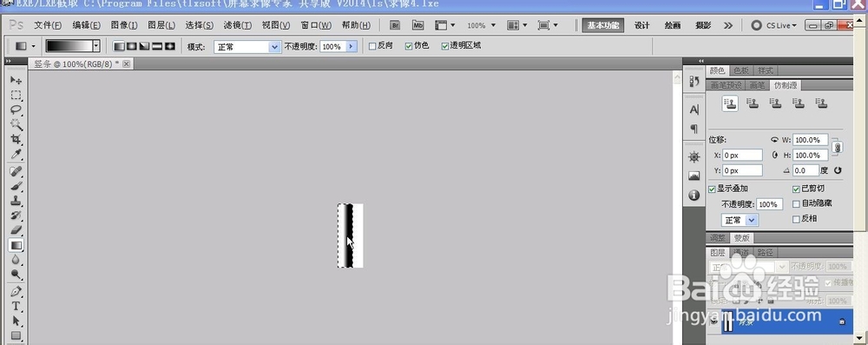Viewport: 868px width, 345px height.
Task: Select the Crop tool
Action: [x=16, y=139]
